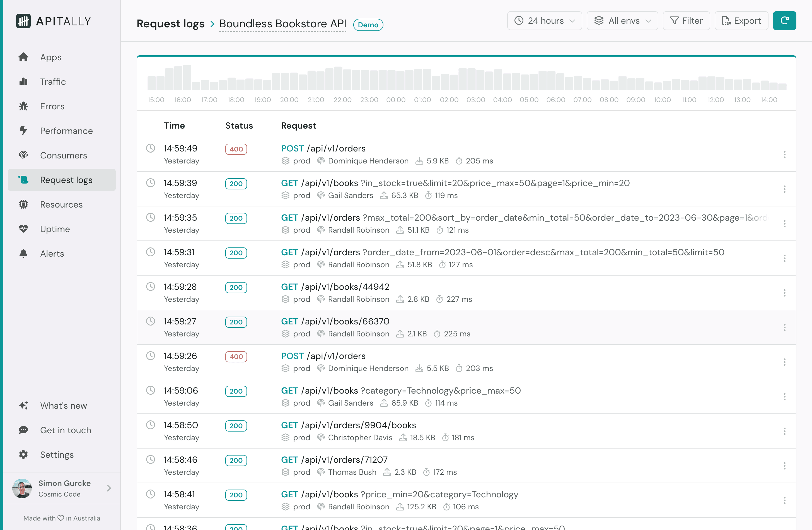Refresh the request logs
This screenshot has height=530, width=812.
pyautogui.click(x=784, y=20)
